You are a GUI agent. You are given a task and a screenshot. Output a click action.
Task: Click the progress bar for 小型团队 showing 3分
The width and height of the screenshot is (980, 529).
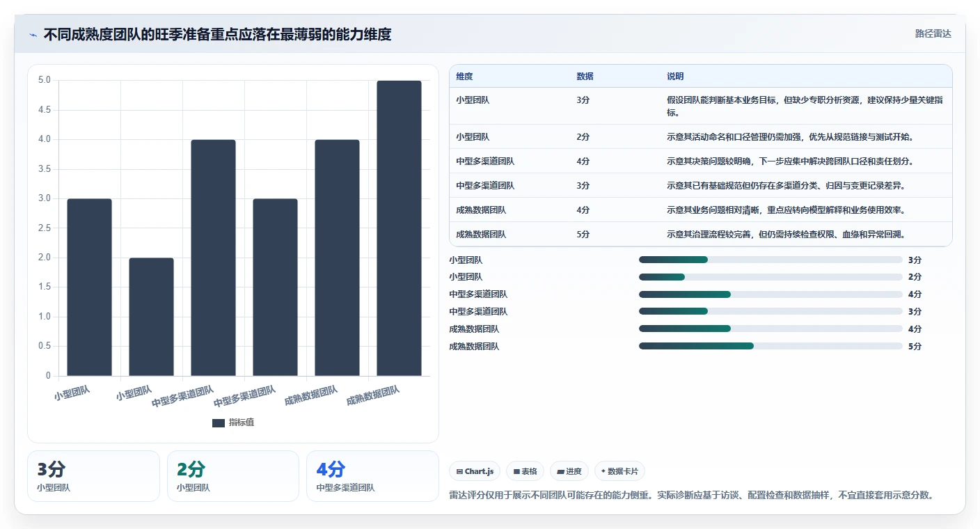[x=770, y=260]
